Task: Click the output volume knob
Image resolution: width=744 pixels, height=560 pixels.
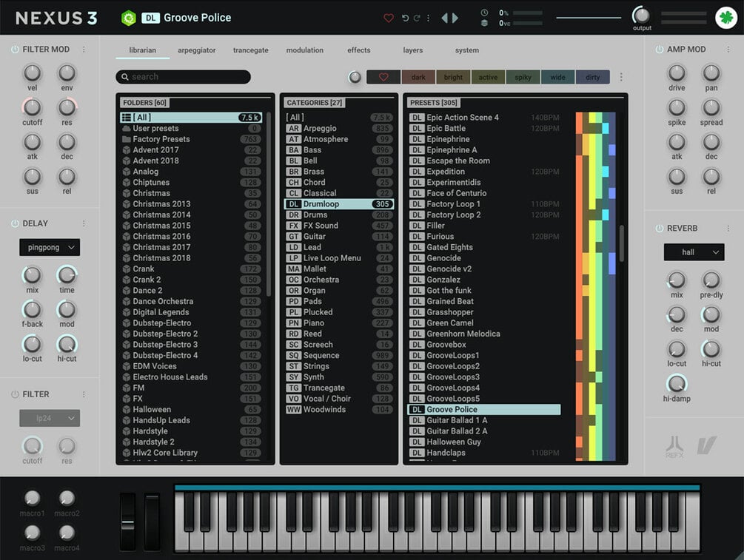Action: pos(642,16)
